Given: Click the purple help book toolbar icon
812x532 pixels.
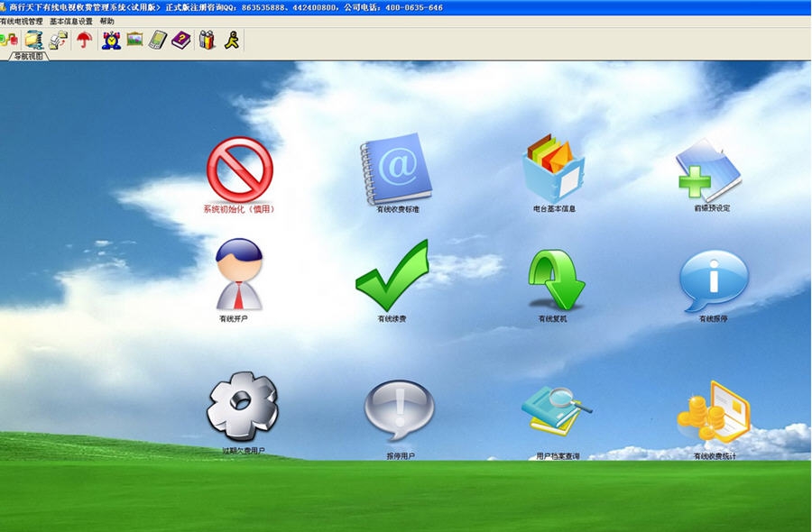Looking at the screenshot, I should tap(181, 40).
